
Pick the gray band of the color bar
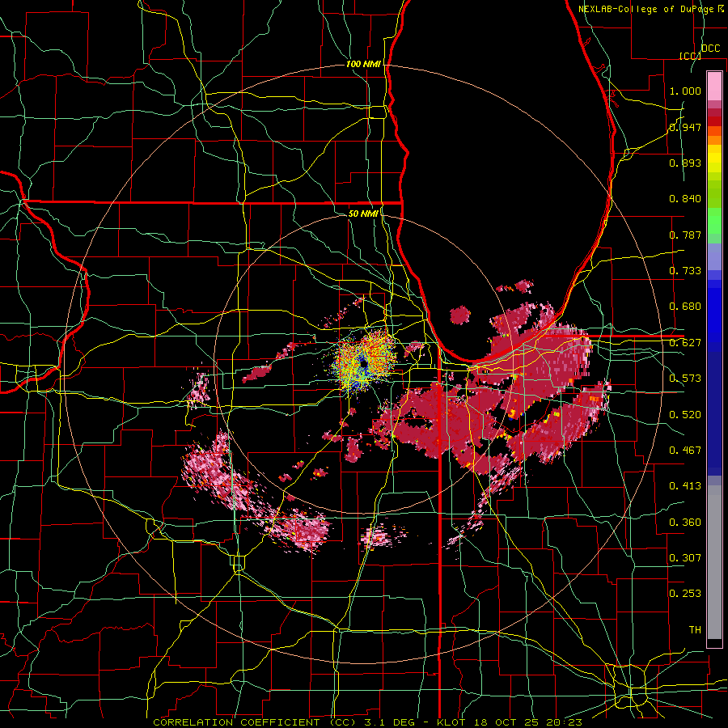point(714,562)
